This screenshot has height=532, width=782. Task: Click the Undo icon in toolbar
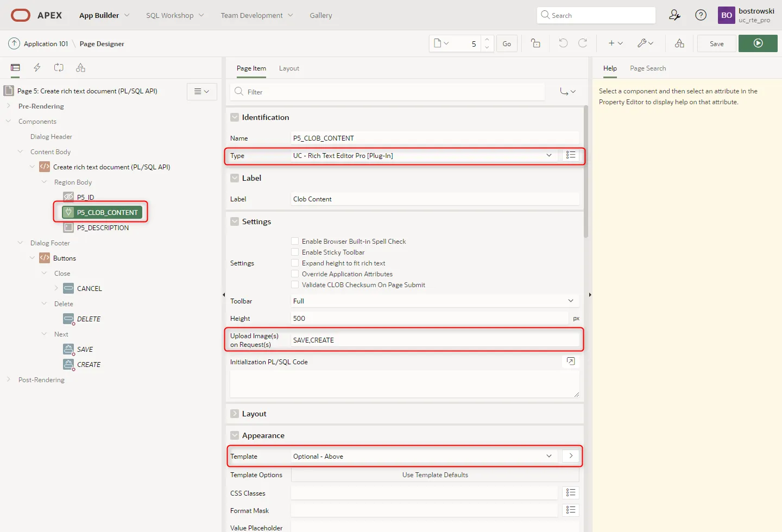[563, 43]
